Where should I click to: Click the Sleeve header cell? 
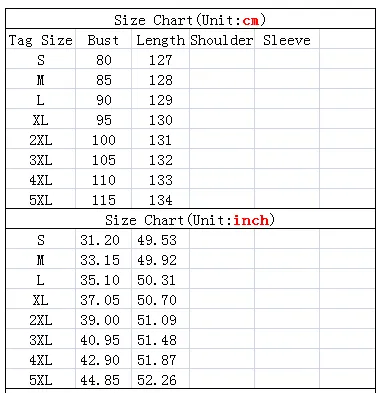[x=287, y=40]
